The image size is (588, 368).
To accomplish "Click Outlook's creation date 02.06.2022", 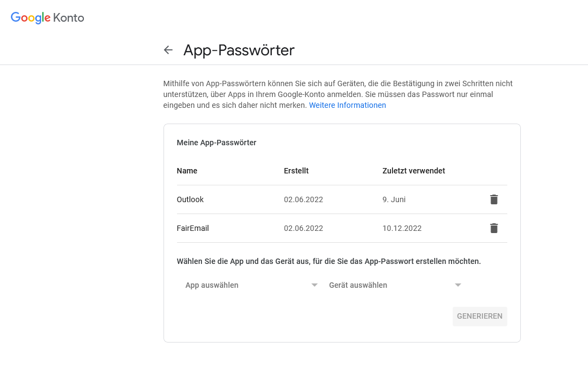I will pyautogui.click(x=303, y=199).
